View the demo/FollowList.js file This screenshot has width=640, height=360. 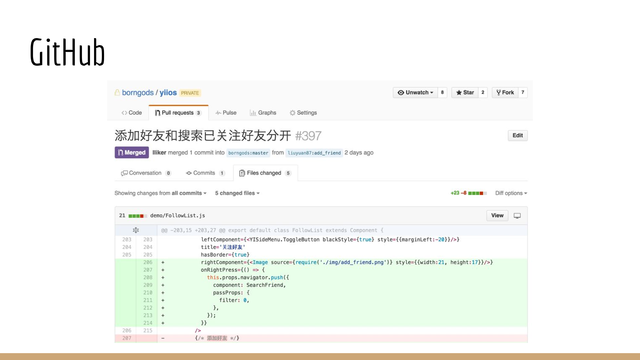497,216
